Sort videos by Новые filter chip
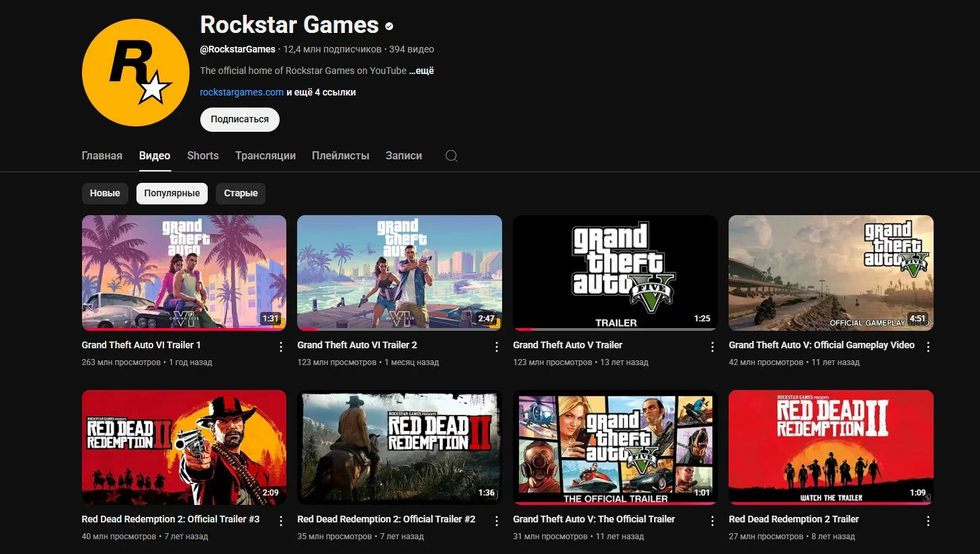980x554 pixels. [x=105, y=194]
